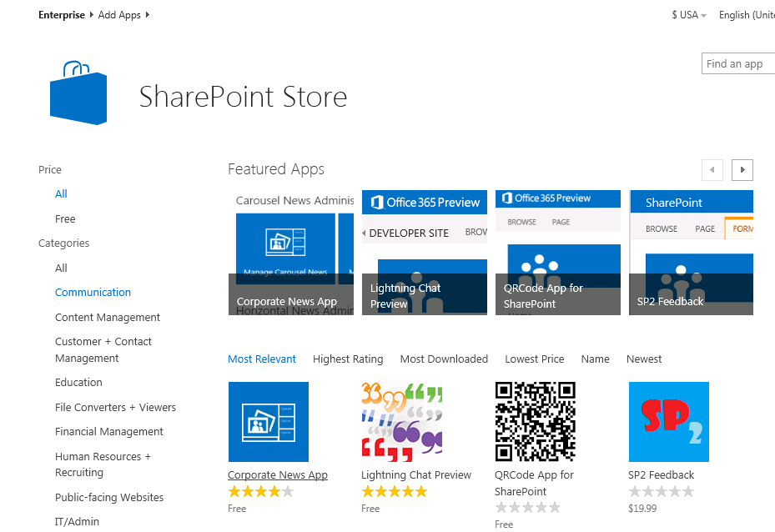The image size is (775, 532).
Task: Sort apps by Most Downloaded
Action: [x=444, y=359]
